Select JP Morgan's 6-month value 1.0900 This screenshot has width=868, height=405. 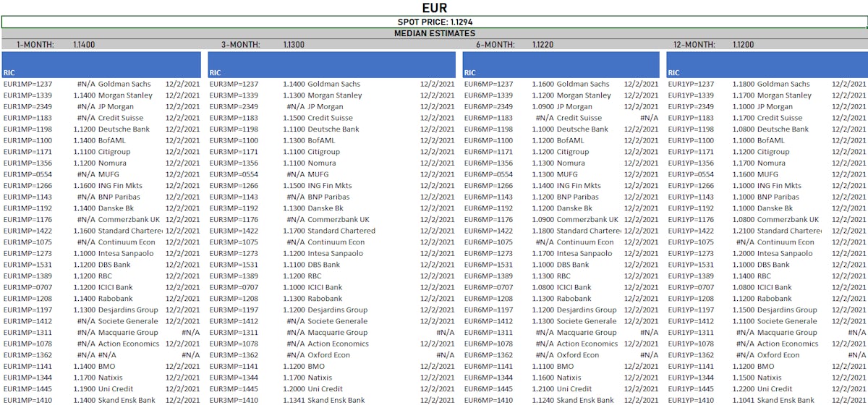point(543,107)
